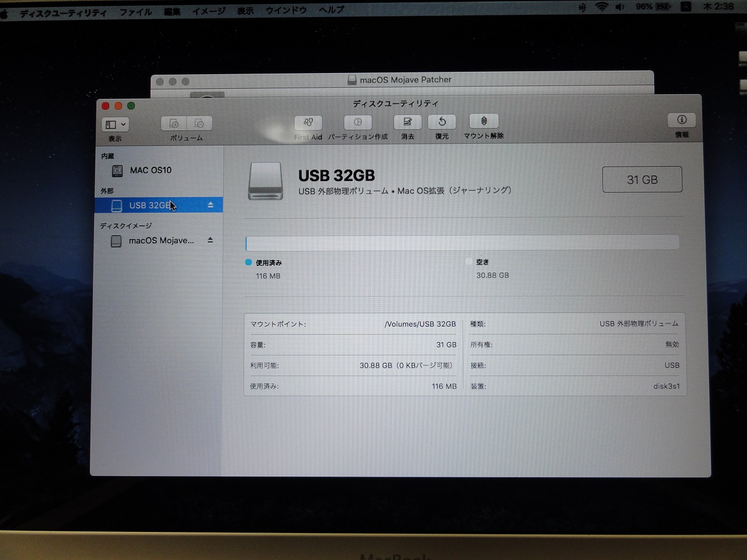Click the Bluetooth status icon
Image resolution: width=747 pixels, height=560 pixels.
click(582, 7)
